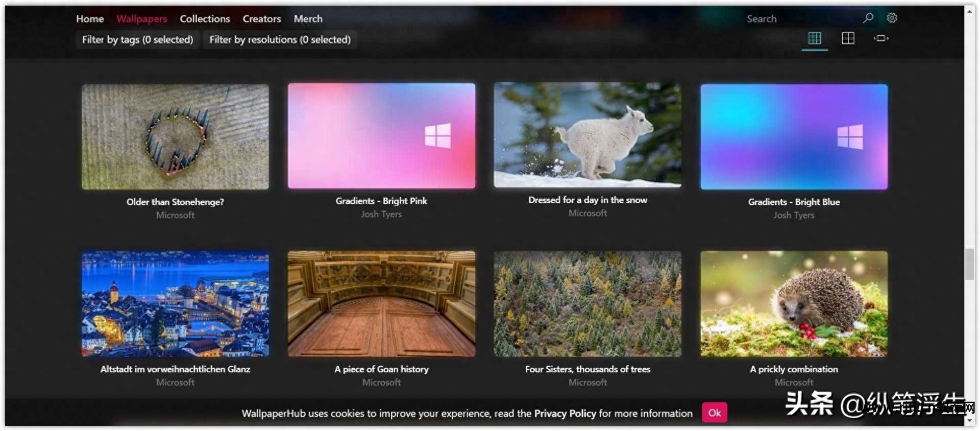Click 'Microsoft' under Dressed for a day in the snow
This screenshot has width=980, height=431.
tap(587, 213)
